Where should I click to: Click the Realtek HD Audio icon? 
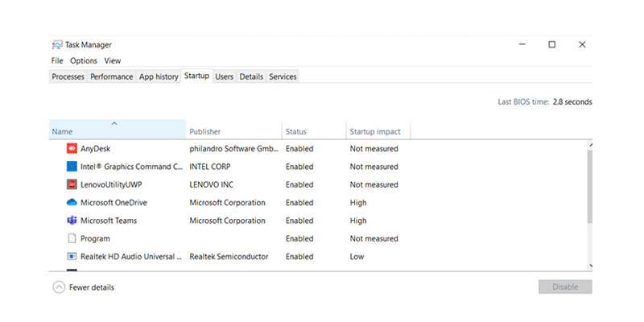(x=72, y=257)
